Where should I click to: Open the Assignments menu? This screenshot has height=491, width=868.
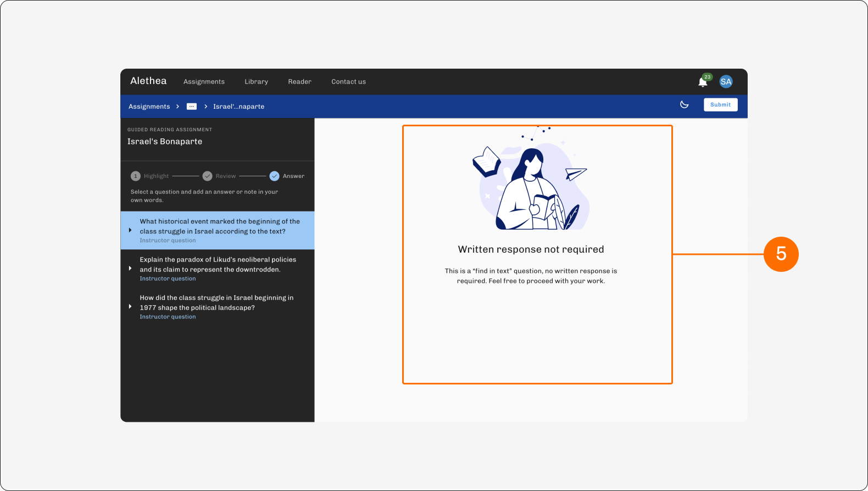point(204,82)
